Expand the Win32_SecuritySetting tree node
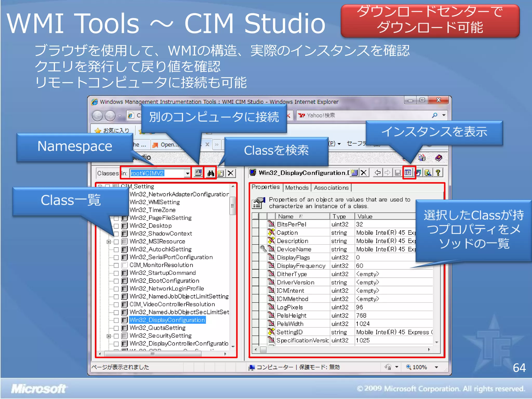 tap(109, 336)
